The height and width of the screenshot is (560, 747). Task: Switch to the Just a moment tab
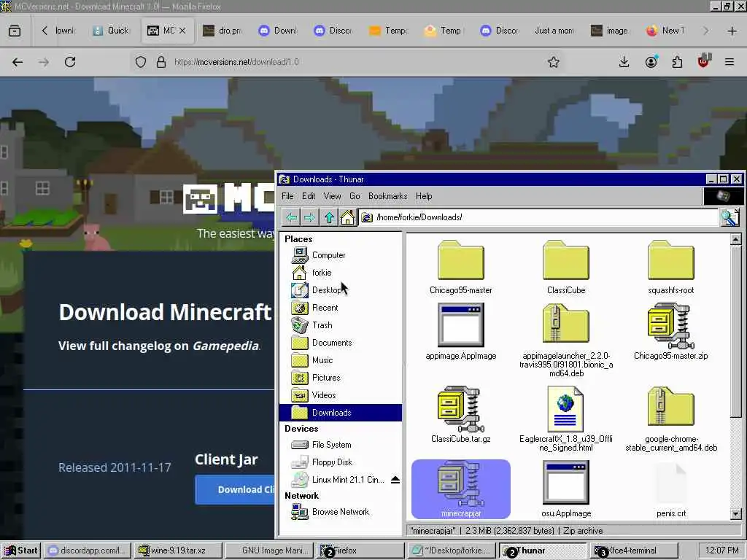click(555, 31)
